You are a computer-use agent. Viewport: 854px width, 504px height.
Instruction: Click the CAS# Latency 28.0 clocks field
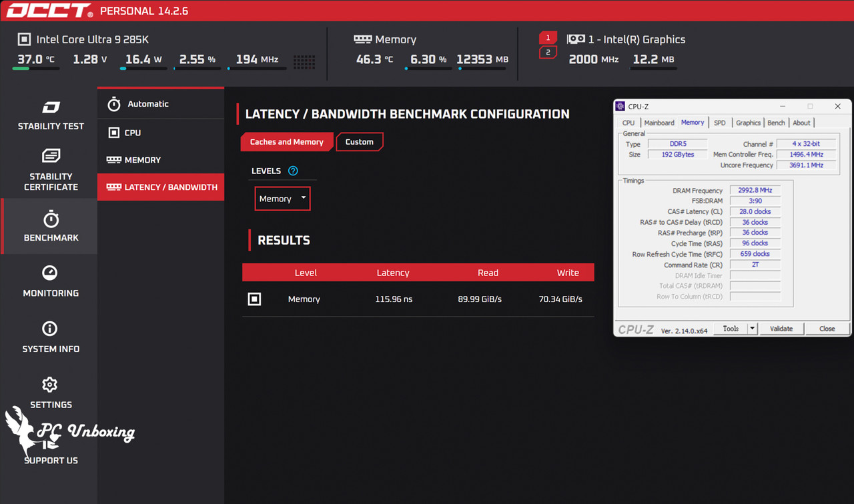pyautogui.click(x=755, y=211)
